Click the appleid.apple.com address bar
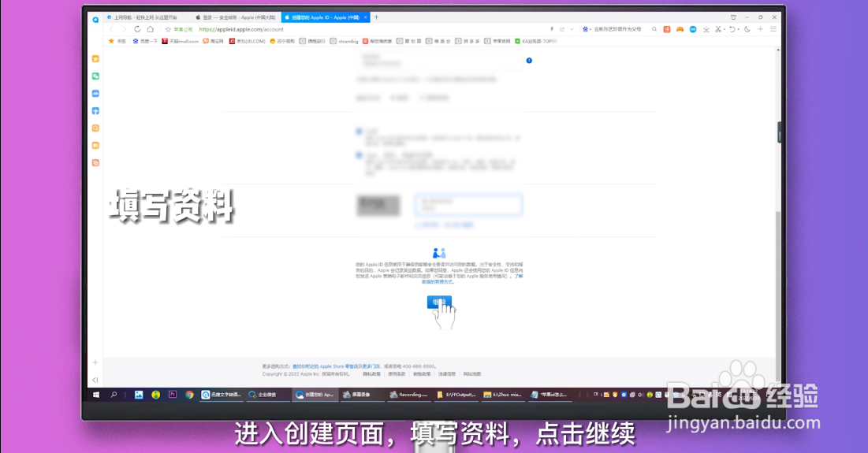868x453 pixels. (x=240, y=29)
